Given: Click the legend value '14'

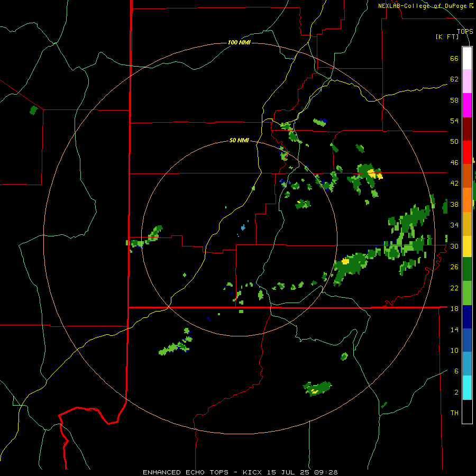Looking at the screenshot, I should [x=454, y=329].
